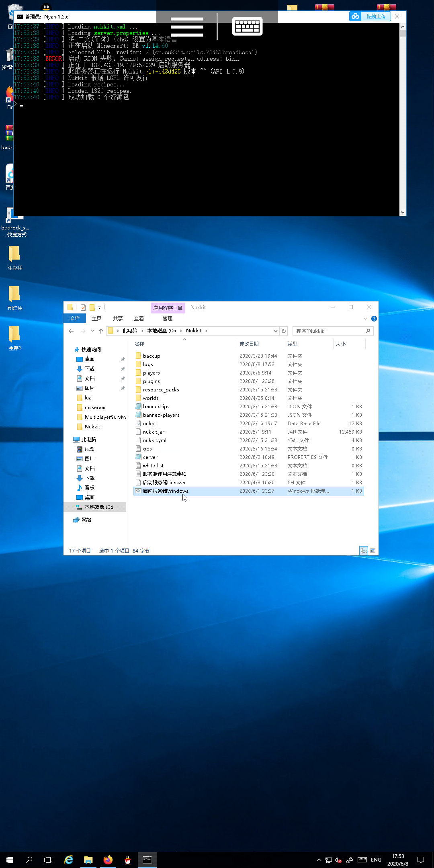Select the players folder
The height and width of the screenshot is (868, 434).
(x=248, y=373)
